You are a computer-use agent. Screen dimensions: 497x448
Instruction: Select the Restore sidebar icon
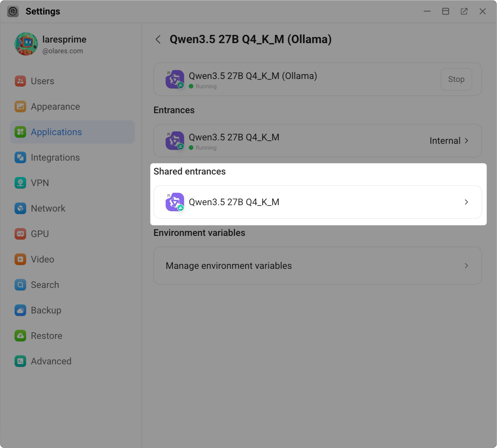coord(20,335)
